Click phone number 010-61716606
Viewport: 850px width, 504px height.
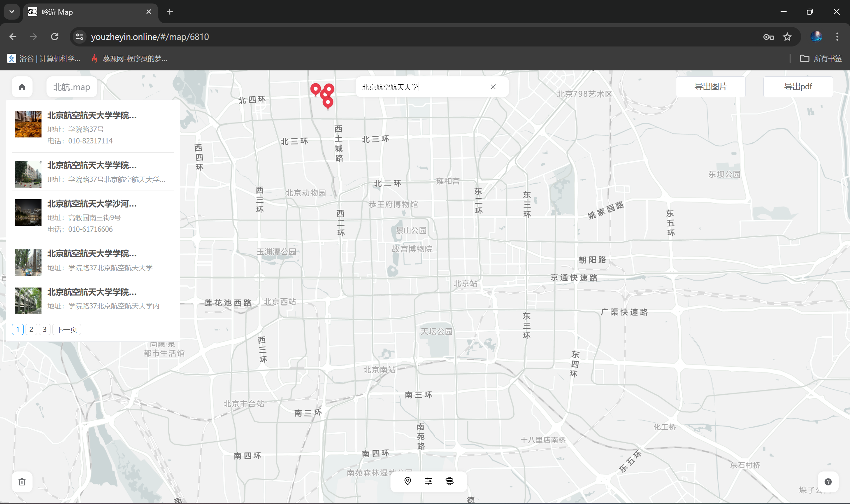coord(90,229)
